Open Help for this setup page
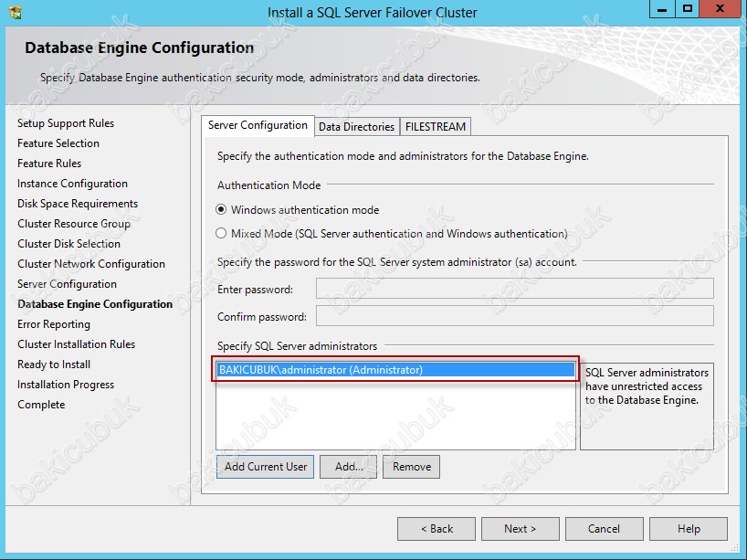 click(x=689, y=529)
